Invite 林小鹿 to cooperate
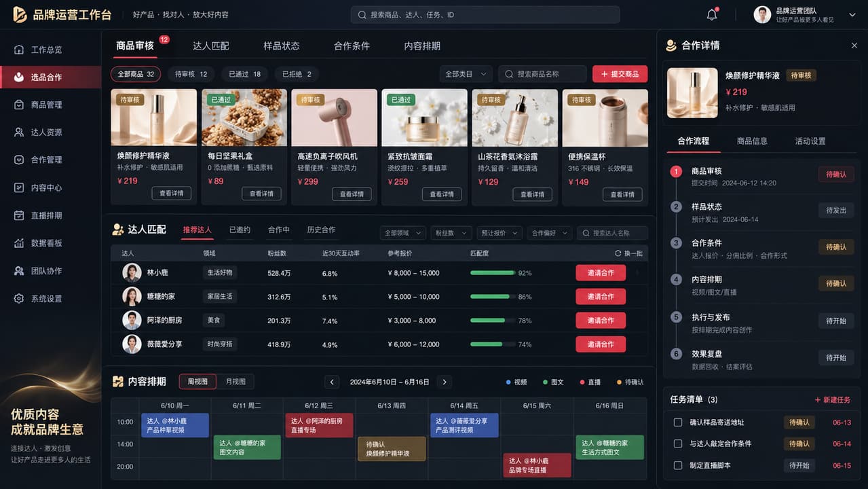 (x=601, y=273)
